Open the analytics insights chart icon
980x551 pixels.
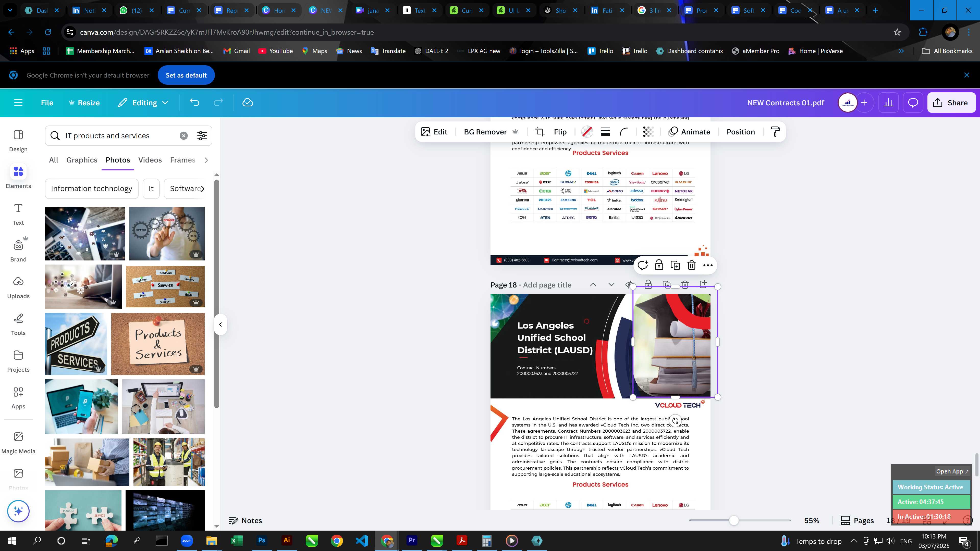(x=889, y=103)
